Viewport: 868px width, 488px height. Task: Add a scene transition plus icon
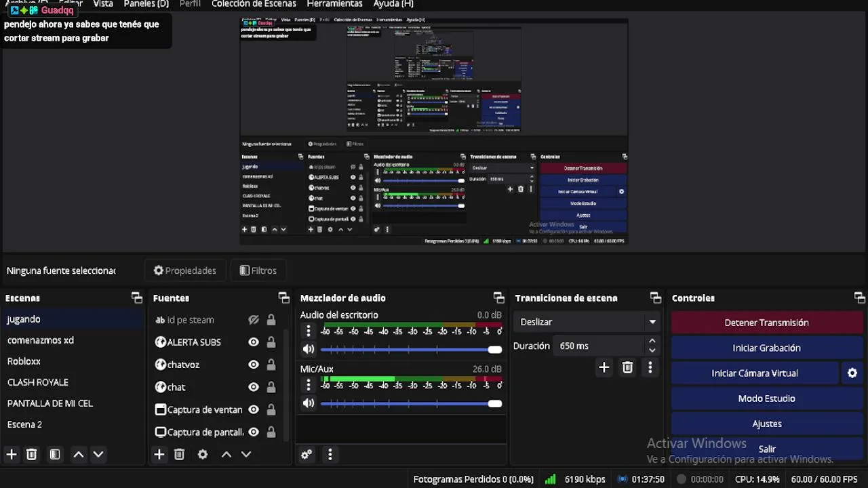[x=604, y=367]
